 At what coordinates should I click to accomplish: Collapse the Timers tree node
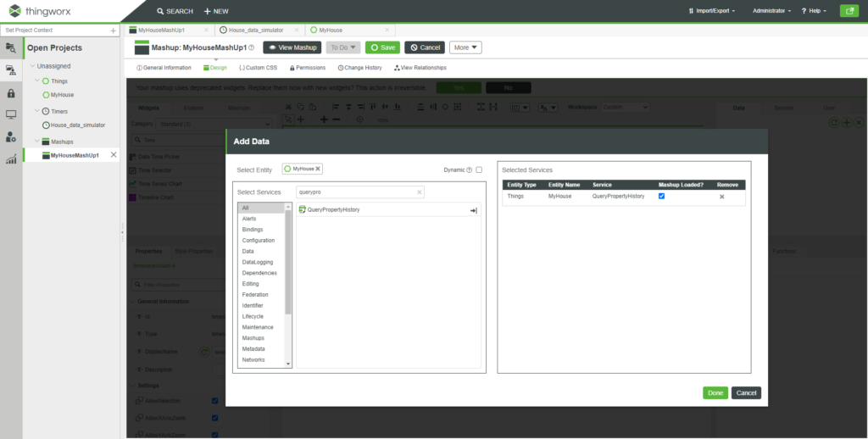click(37, 111)
